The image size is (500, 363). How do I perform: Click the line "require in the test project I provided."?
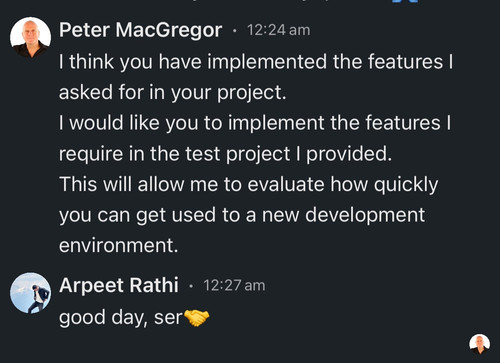point(225,154)
